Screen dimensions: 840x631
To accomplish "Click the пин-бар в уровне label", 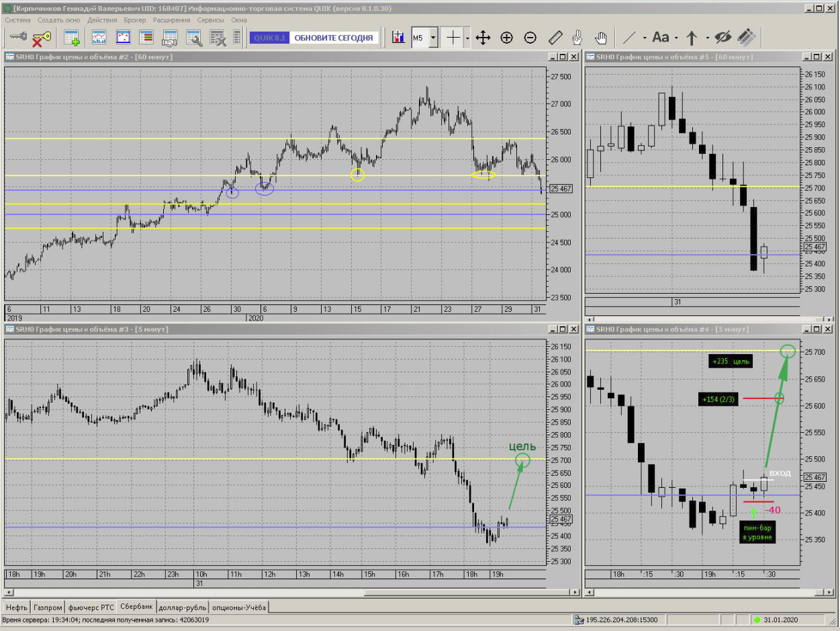I will click(757, 532).
